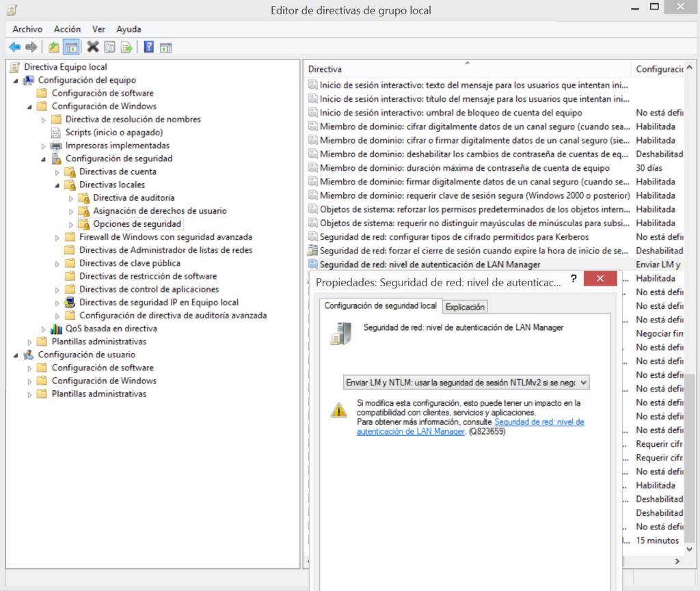Toggle the Show/Hide console tree icon
Image resolution: width=700 pixels, height=591 pixels.
70,47
